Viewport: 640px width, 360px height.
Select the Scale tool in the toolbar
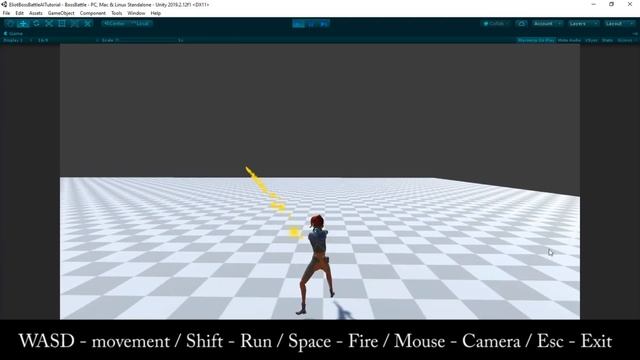49,24
